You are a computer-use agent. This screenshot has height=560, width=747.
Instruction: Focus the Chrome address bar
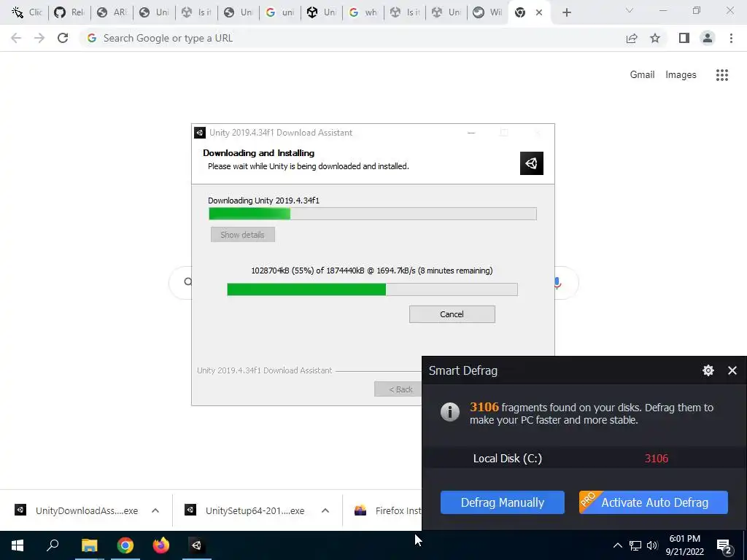pyautogui.click(x=352, y=38)
